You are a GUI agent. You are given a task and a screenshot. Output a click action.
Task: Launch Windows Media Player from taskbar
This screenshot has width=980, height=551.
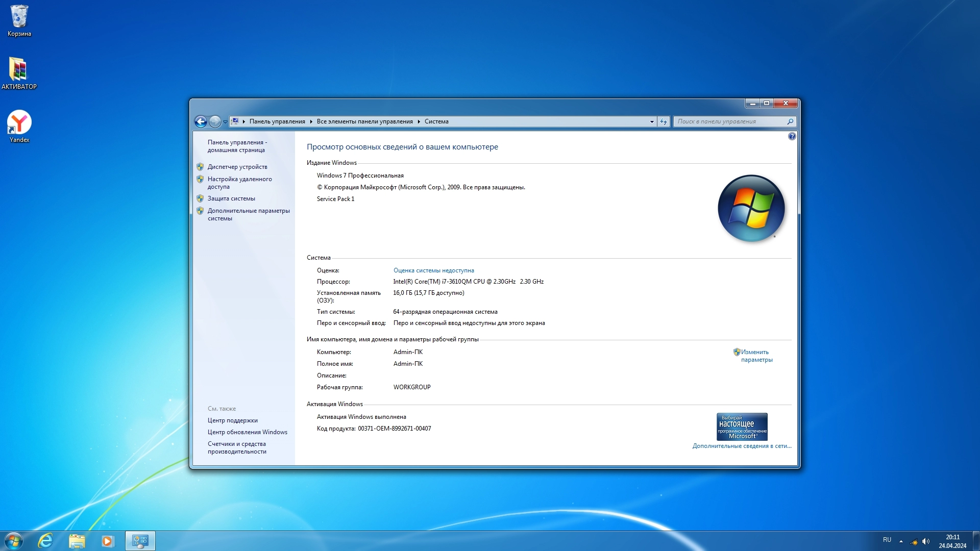point(108,541)
